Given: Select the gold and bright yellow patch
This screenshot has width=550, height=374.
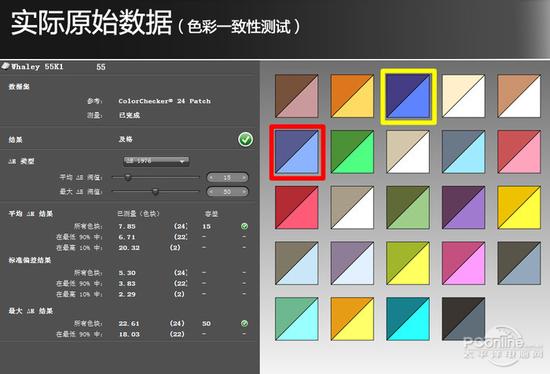Looking at the screenshot, I should coord(519,207).
